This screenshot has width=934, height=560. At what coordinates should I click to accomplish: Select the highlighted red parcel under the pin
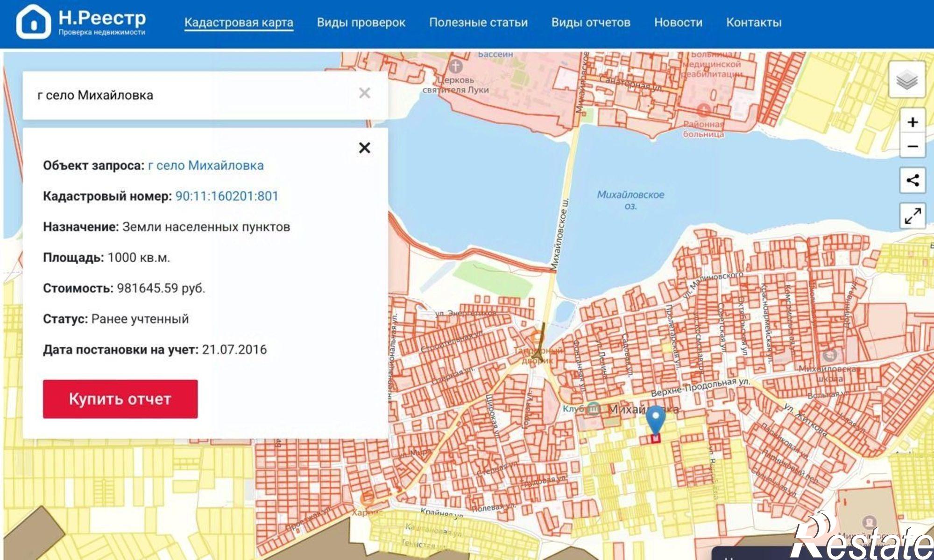(x=655, y=439)
